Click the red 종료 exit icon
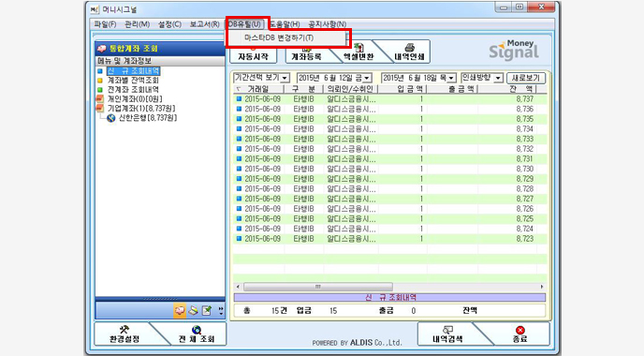 (520, 330)
